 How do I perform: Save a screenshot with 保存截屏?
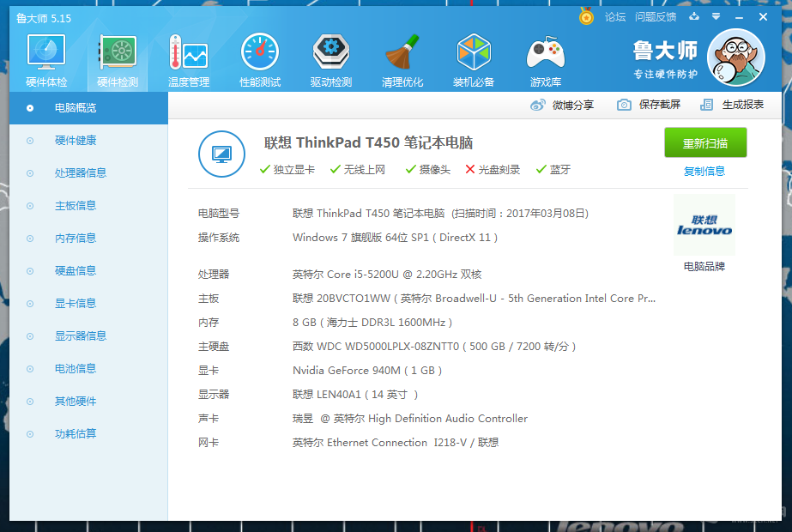pyautogui.click(x=649, y=105)
